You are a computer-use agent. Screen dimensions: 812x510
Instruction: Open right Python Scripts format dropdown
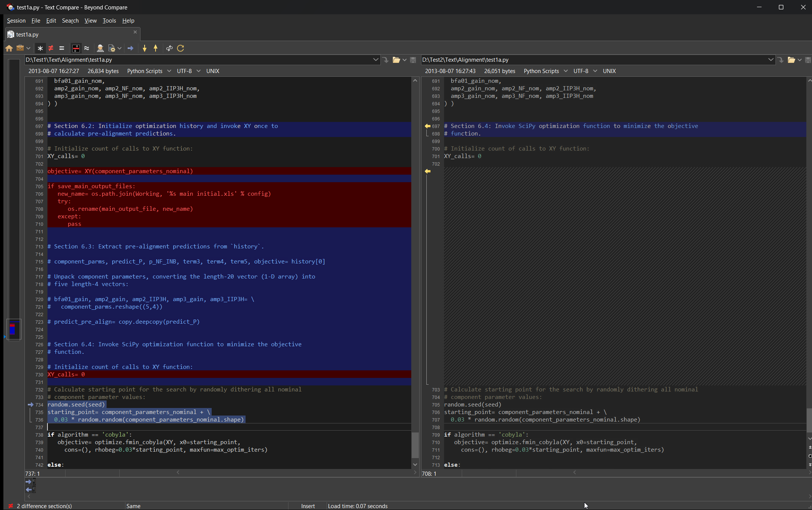point(546,71)
